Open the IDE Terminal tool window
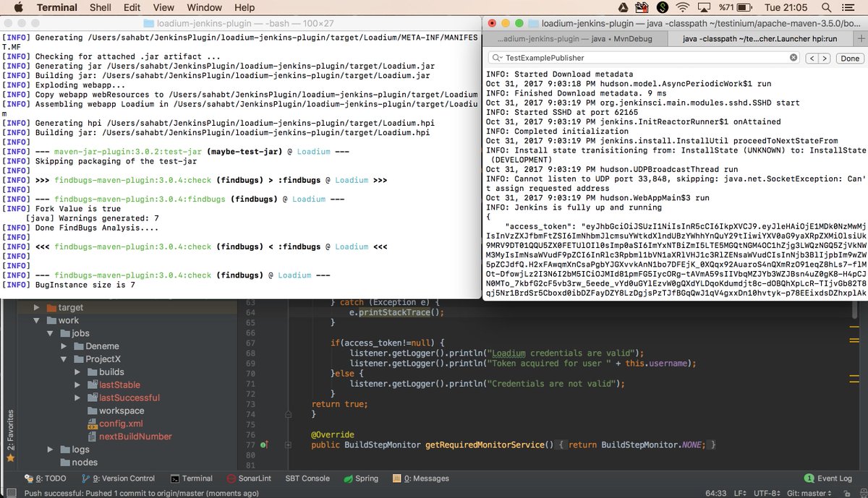This screenshot has width=868, height=498. click(192, 478)
